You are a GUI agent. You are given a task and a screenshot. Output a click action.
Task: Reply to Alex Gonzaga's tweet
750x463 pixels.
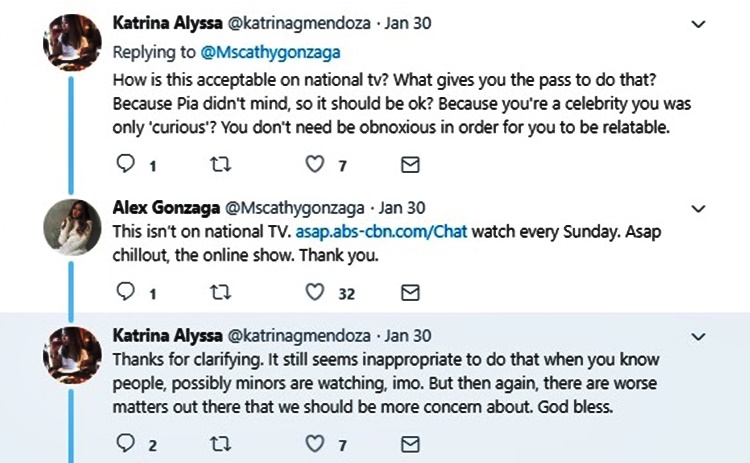125,292
